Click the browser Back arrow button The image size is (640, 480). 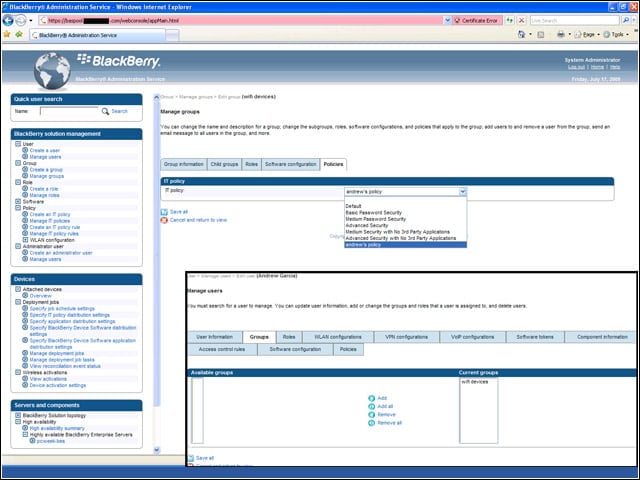tap(8, 20)
